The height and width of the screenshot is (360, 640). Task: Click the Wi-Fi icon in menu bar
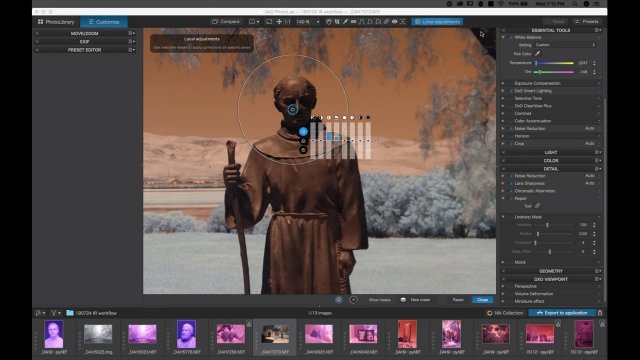pos(501,4)
